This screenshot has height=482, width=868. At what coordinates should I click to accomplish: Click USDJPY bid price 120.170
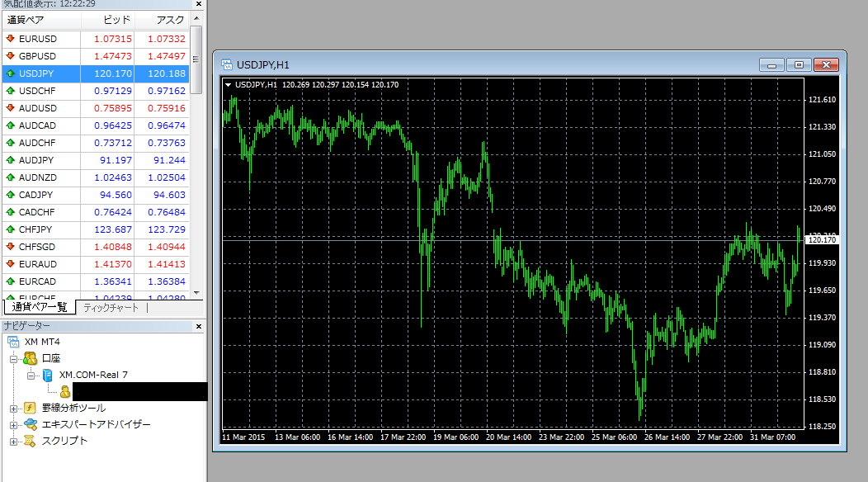click(113, 73)
